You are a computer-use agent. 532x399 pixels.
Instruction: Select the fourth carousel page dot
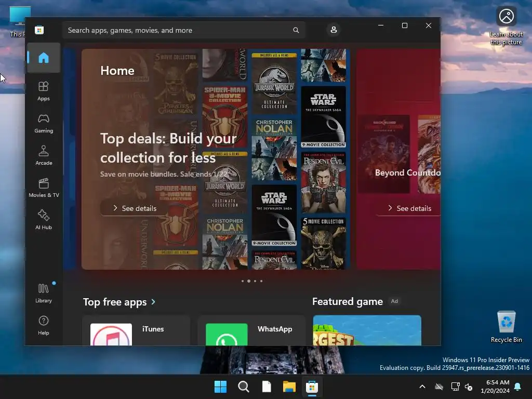(261, 281)
